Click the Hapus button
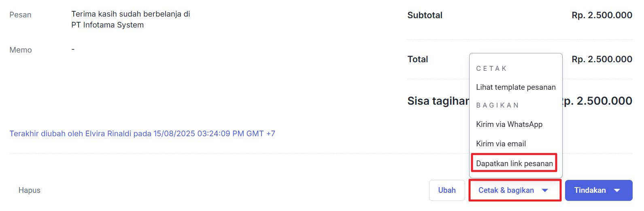 point(30,190)
